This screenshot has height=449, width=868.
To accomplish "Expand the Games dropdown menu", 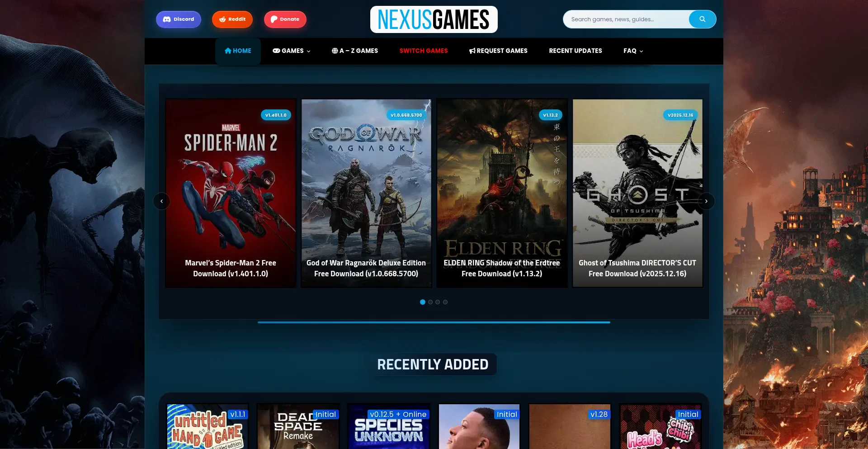I will [x=292, y=51].
